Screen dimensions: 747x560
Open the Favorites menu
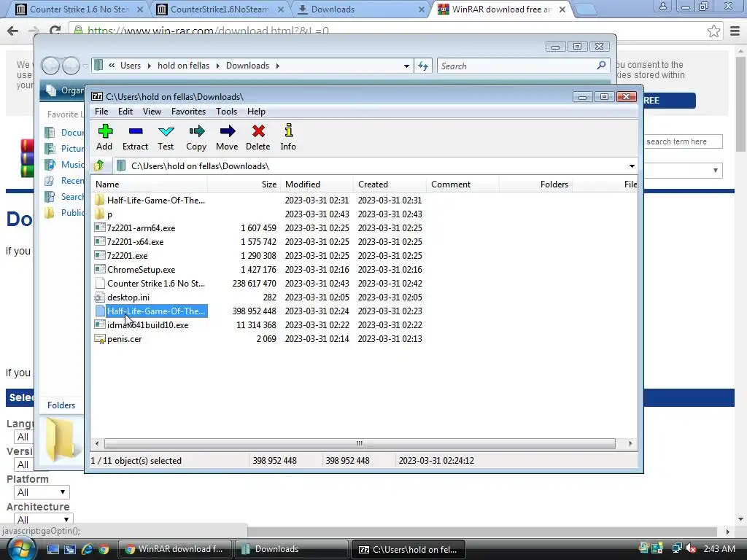189,112
